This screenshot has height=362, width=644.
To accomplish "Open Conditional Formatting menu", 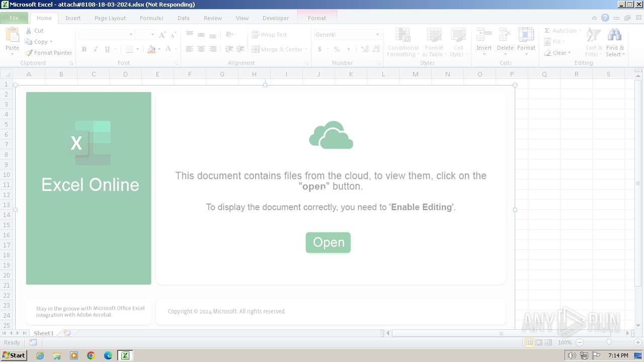I will pos(403,43).
